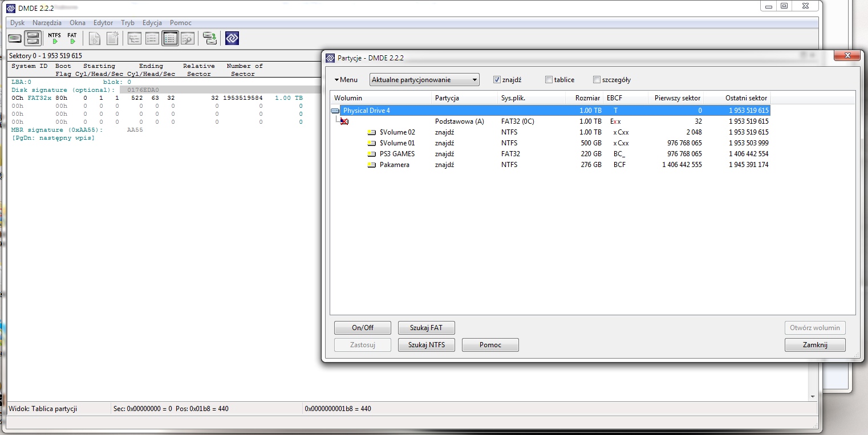The width and height of the screenshot is (868, 435).
Task: Click the Zastosuj button
Action: click(363, 345)
